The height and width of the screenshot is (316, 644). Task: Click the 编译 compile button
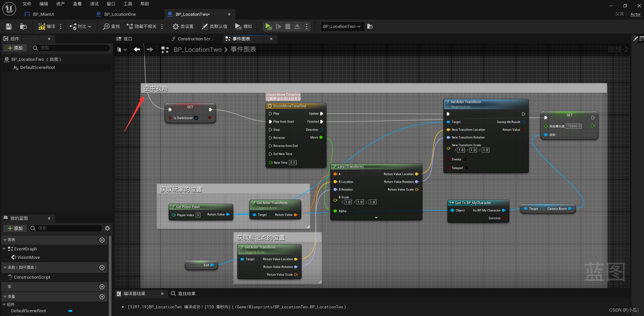(x=46, y=27)
